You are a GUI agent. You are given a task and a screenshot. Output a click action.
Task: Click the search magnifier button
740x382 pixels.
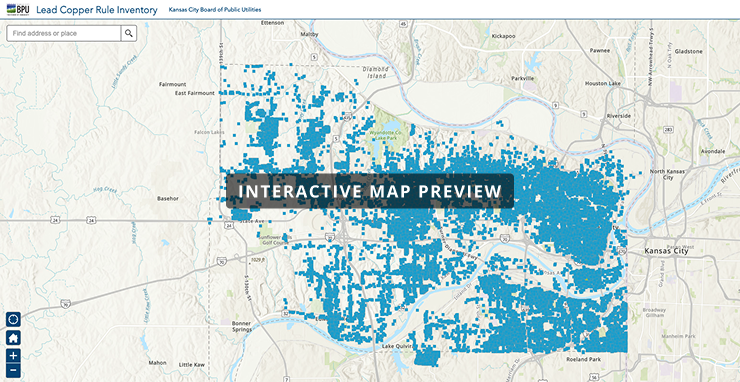(129, 34)
